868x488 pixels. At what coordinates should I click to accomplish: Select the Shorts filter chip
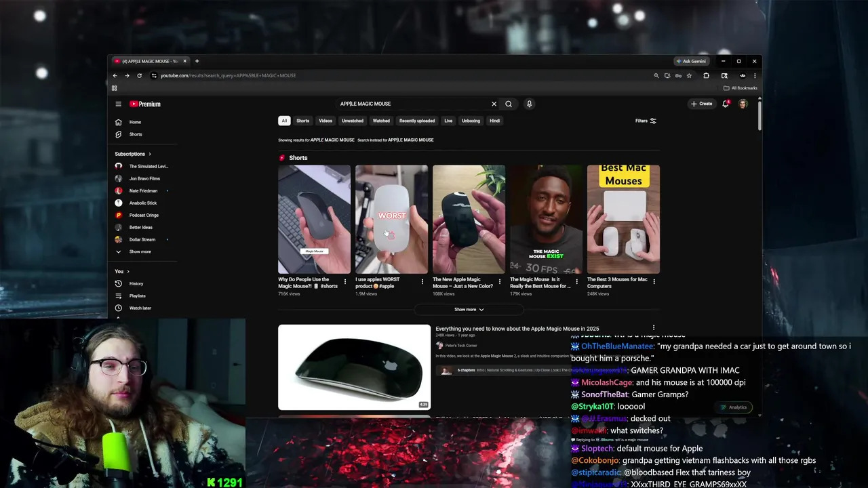pyautogui.click(x=303, y=121)
